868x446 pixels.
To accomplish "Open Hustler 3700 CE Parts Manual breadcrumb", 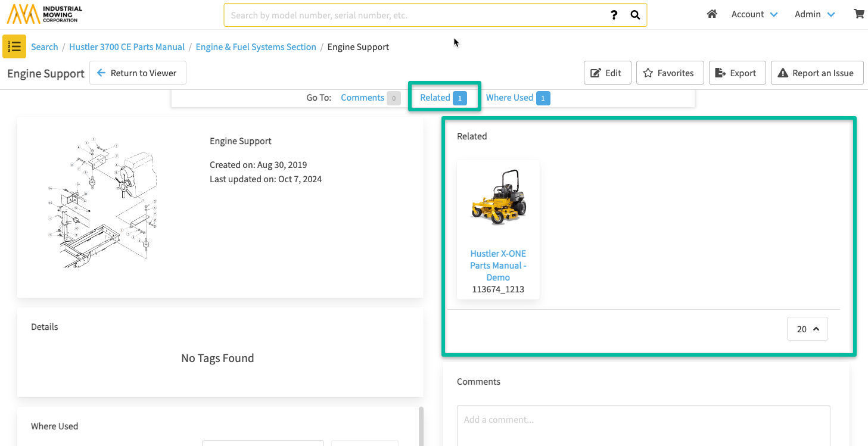I will coord(127,47).
